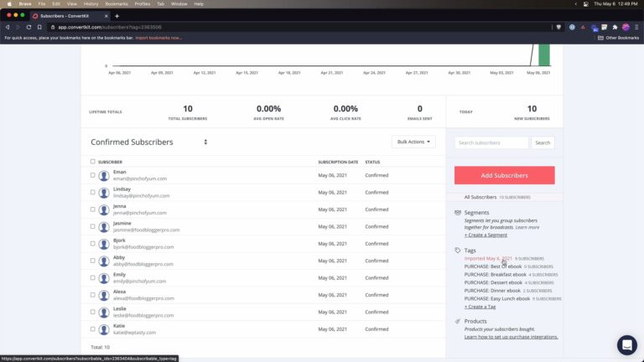
Task: Click the Tags label icon
Action: (458, 251)
